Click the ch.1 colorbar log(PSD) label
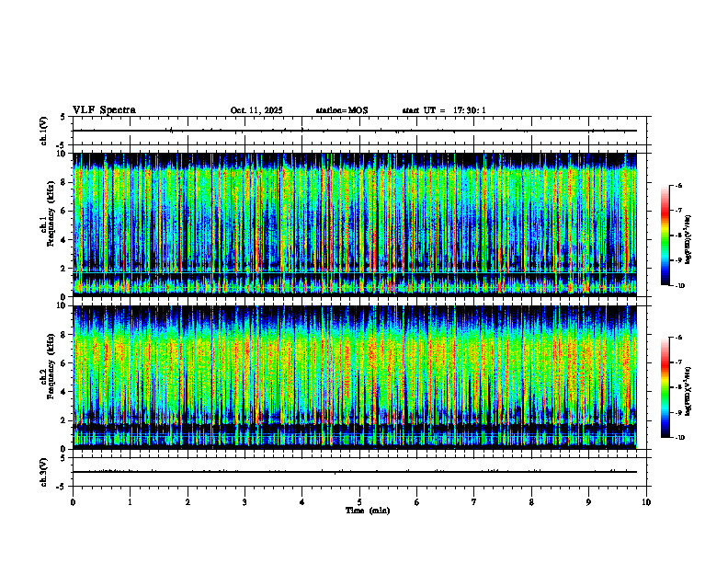This screenshot has width=728, height=563. click(688, 239)
